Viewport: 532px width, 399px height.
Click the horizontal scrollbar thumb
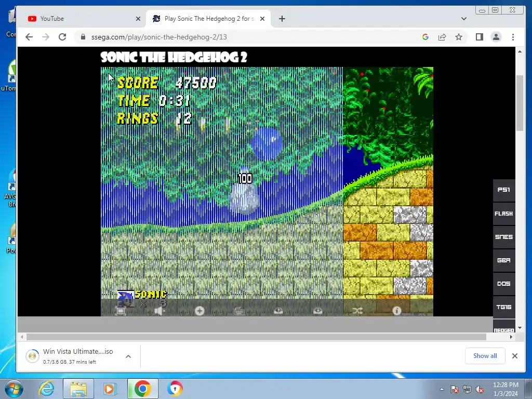click(256, 337)
